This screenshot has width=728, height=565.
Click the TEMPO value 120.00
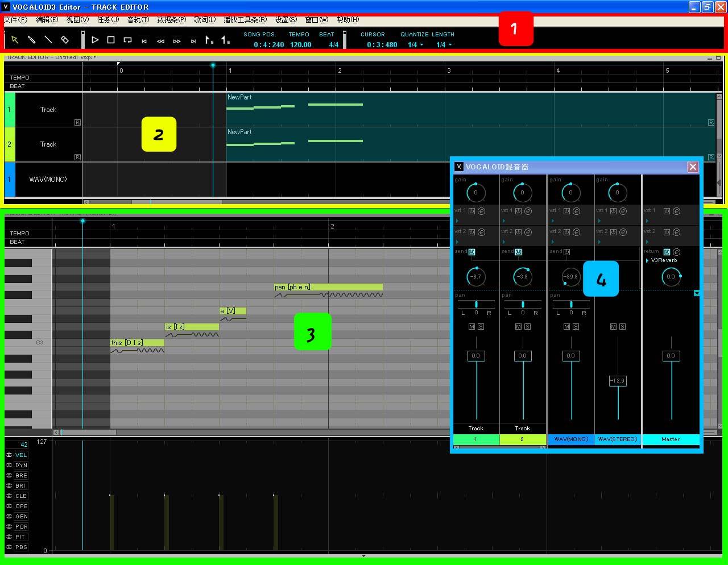click(x=301, y=45)
